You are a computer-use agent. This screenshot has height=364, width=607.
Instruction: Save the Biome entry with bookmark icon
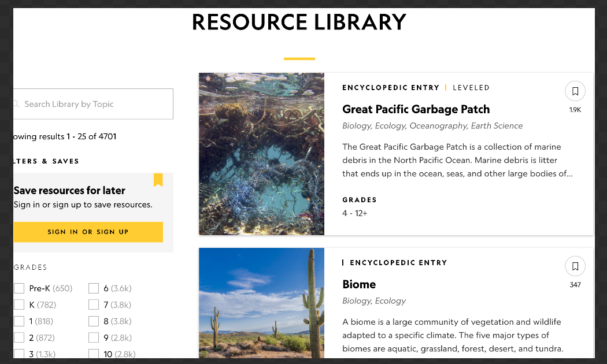[x=575, y=266]
